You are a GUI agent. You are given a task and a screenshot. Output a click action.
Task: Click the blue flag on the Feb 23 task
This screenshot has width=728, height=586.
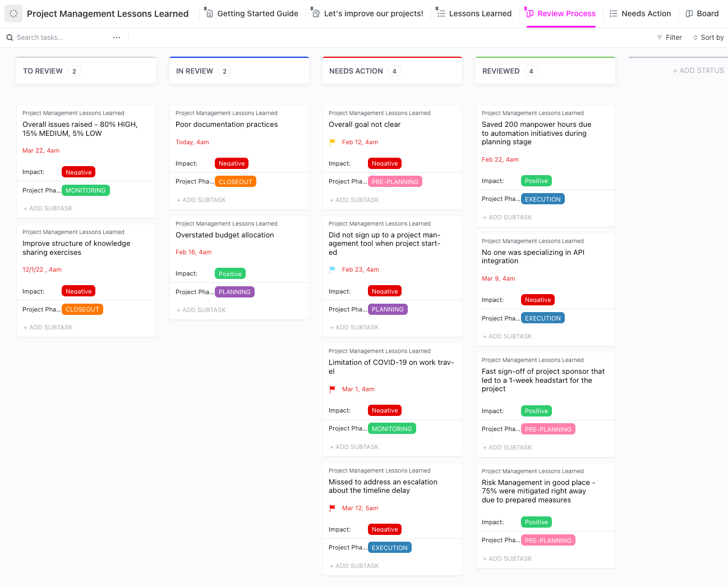point(333,269)
